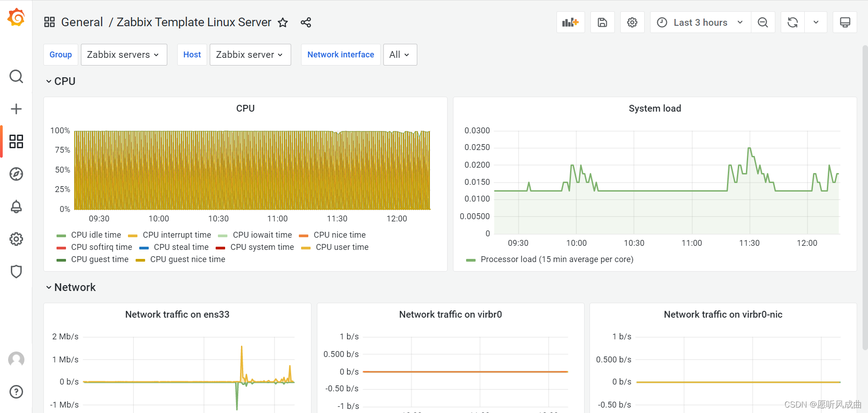Toggle Processor load (15 min average) legend label
The width and height of the screenshot is (868, 413).
pyautogui.click(x=557, y=259)
